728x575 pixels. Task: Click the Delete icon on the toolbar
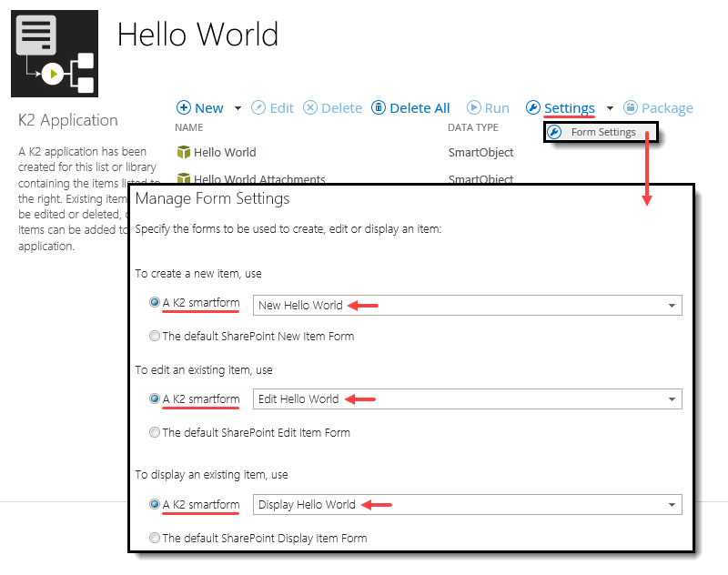pos(309,107)
